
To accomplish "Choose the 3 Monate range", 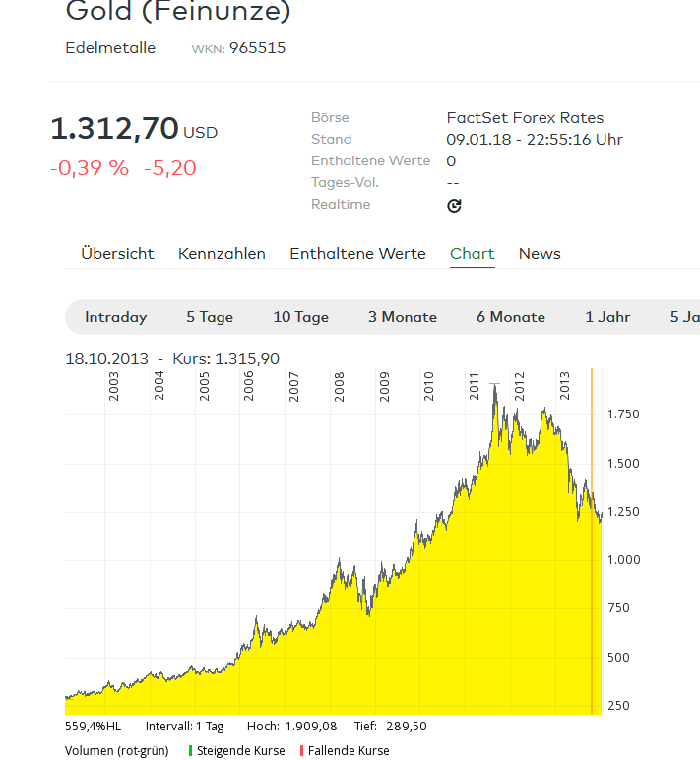I will (x=402, y=317).
